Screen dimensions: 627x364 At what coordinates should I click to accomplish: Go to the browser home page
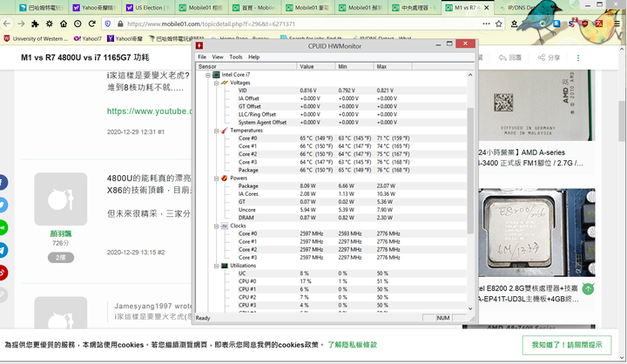pyautogui.click(x=64, y=24)
